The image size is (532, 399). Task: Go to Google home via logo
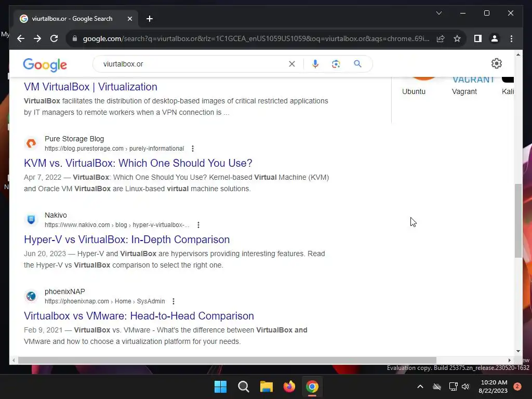pos(45,64)
